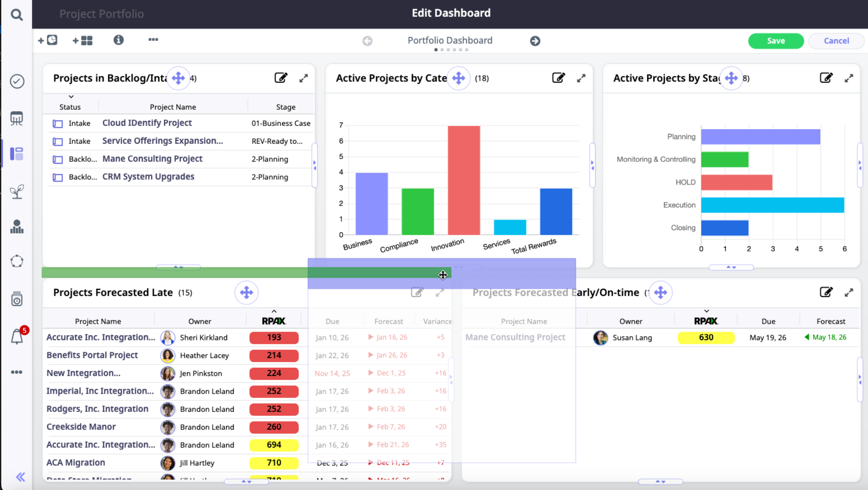
Task: Go to next dashboard with right arrow
Action: tap(535, 41)
